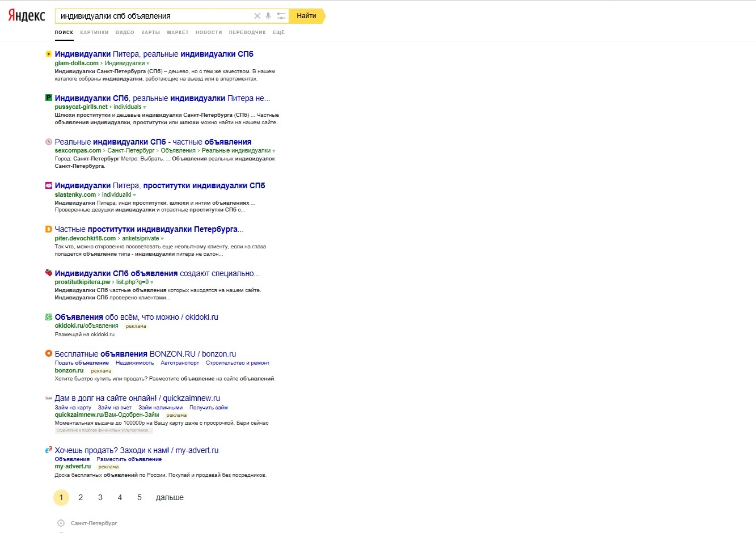Click the Займ наличными sitelink
The height and width of the screenshot is (533, 756).
click(x=161, y=408)
